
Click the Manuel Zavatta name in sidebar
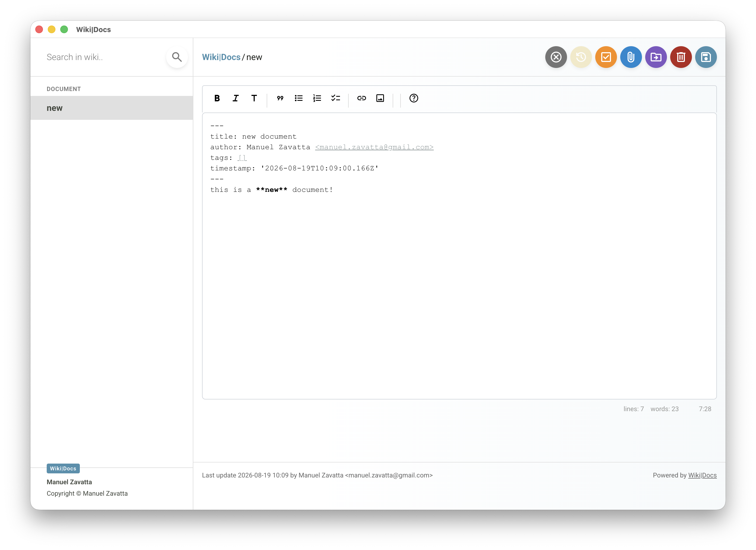click(69, 482)
